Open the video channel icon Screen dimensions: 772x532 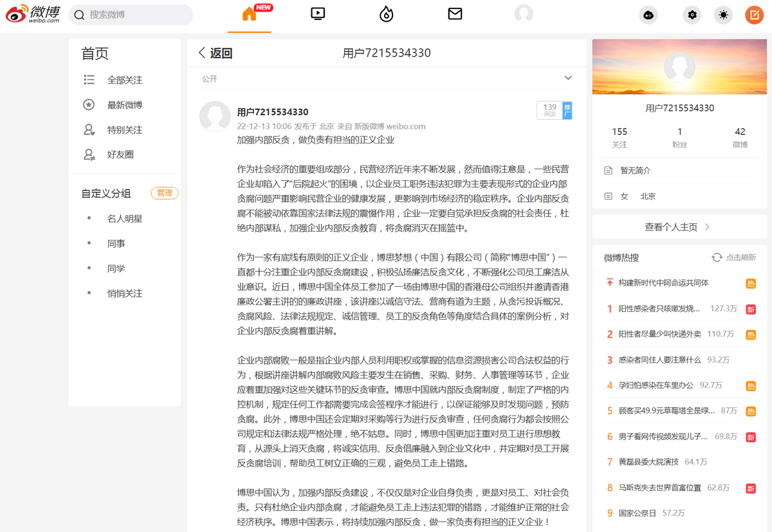coord(318,14)
